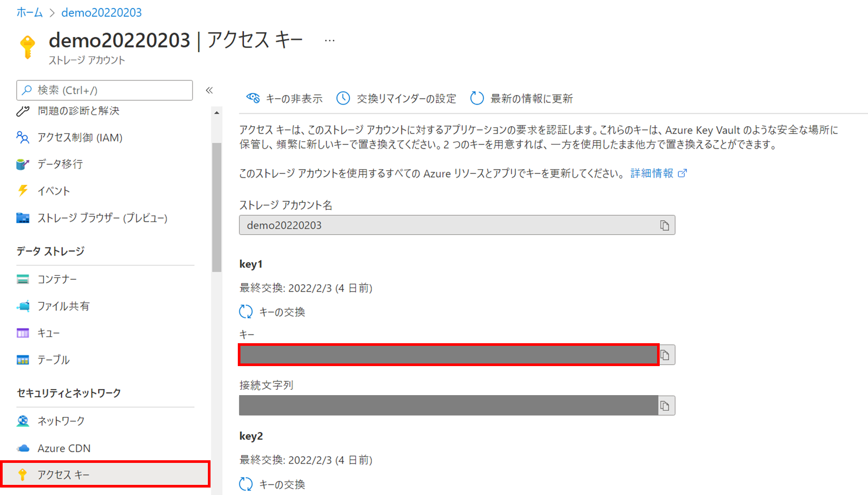Open アクセス キー in the sidebar menu
This screenshot has width=868, height=495.
[63, 474]
